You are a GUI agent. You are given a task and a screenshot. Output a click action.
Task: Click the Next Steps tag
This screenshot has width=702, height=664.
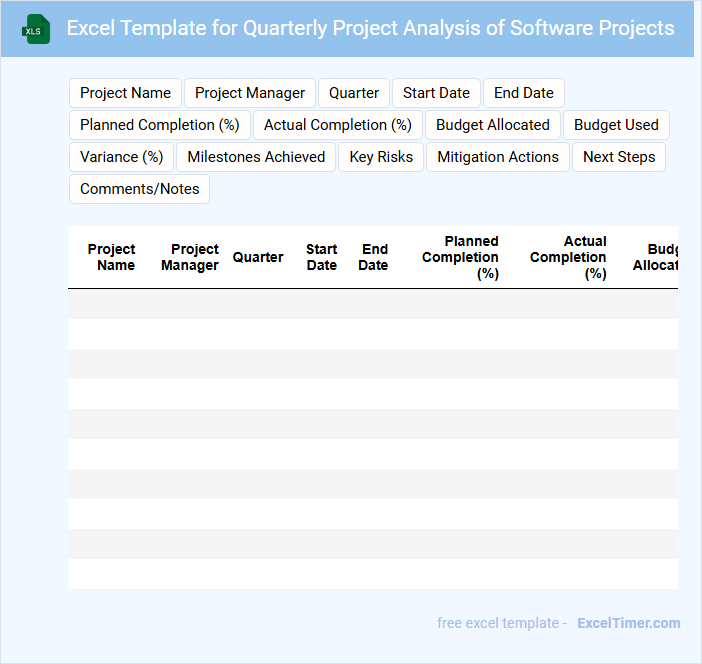click(619, 157)
